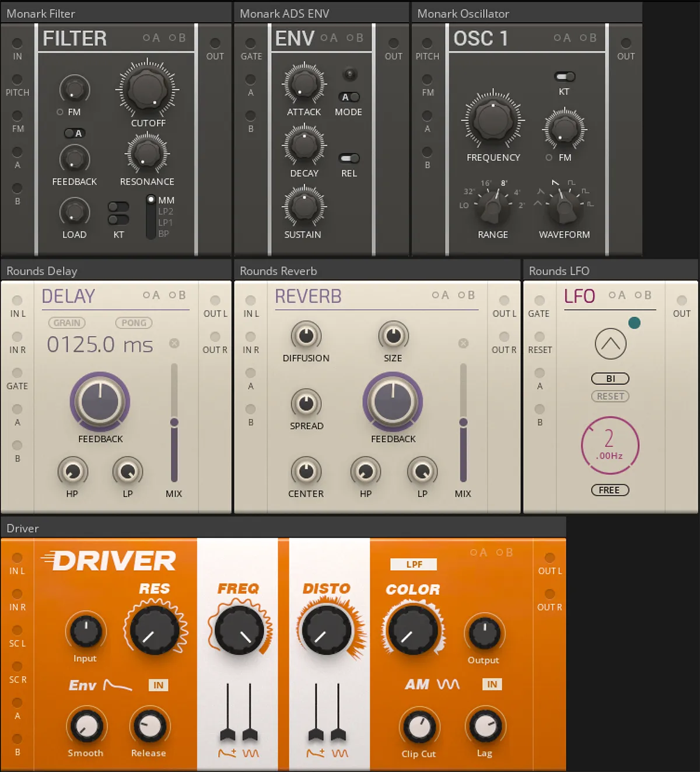This screenshot has height=772, width=700.
Task: Click the ATTACK knob in ENV module
Action: [304, 83]
